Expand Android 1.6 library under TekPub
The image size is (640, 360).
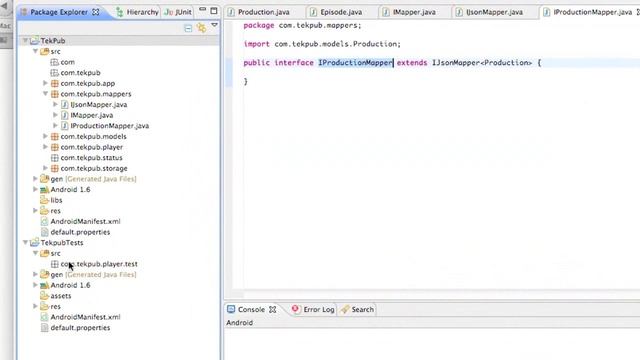[36, 189]
